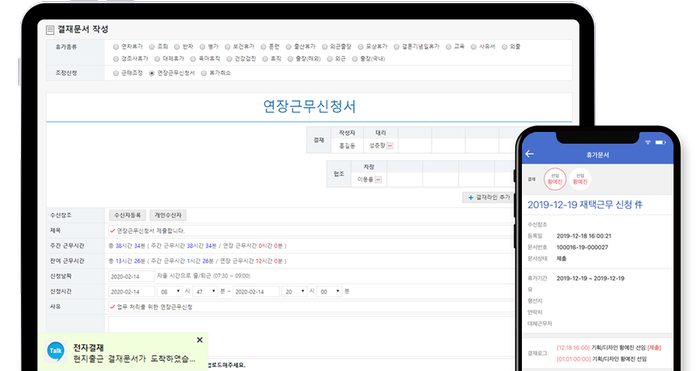The width and height of the screenshot is (700, 371).
Task: Tap the [12.18 16:00] 결재로그 entry
Action: [x=608, y=347]
